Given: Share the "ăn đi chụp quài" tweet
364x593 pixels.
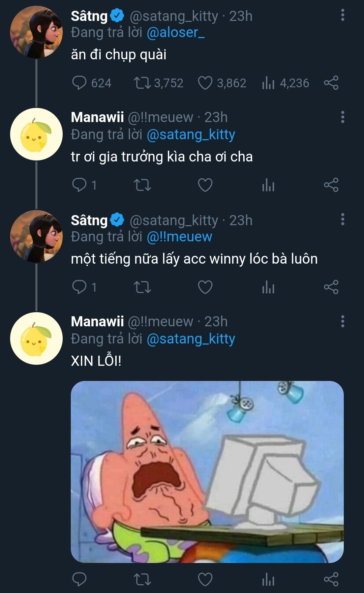Looking at the screenshot, I should (331, 83).
